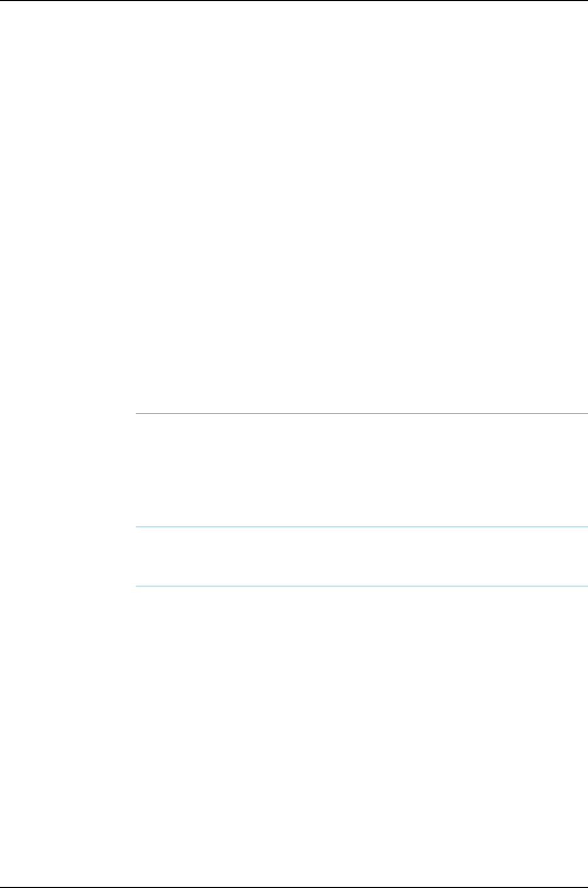Click blank area between upper and middle rules
The width and height of the screenshot is (588, 888).
[361, 470]
